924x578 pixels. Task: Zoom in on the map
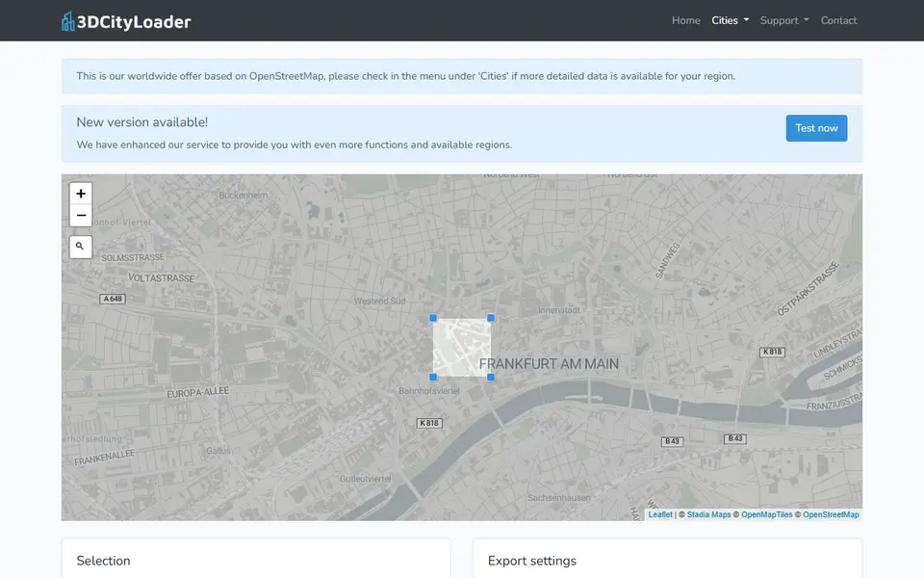click(81, 194)
